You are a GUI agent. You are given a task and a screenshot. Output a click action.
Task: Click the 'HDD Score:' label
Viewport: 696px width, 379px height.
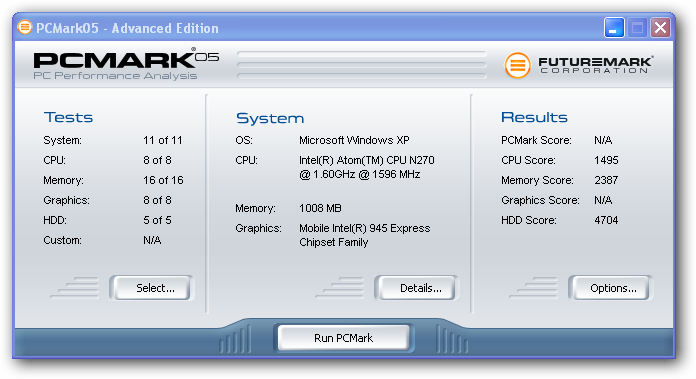[529, 220]
